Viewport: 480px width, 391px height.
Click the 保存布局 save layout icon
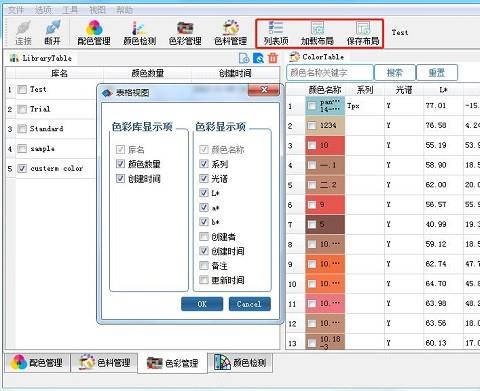363,33
